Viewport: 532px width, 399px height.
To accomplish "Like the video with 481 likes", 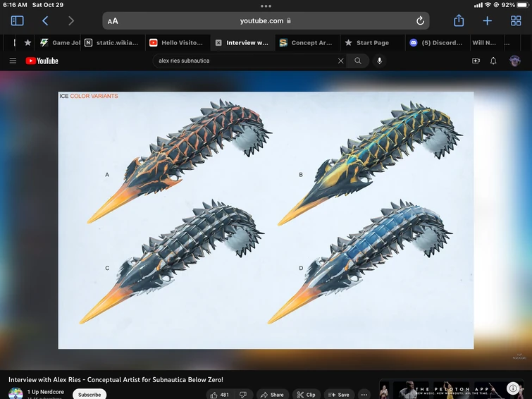I will [x=220, y=395].
